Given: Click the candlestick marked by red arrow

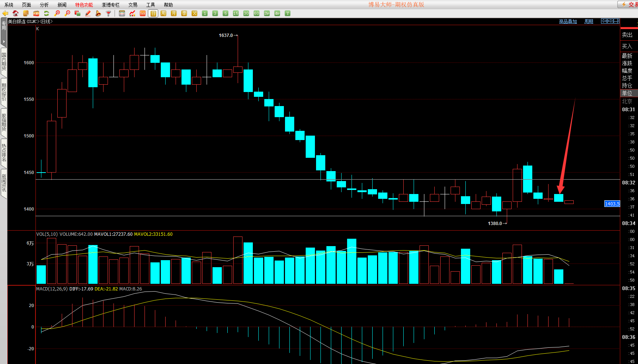Looking at the screenshot, I should coord(559,198).
